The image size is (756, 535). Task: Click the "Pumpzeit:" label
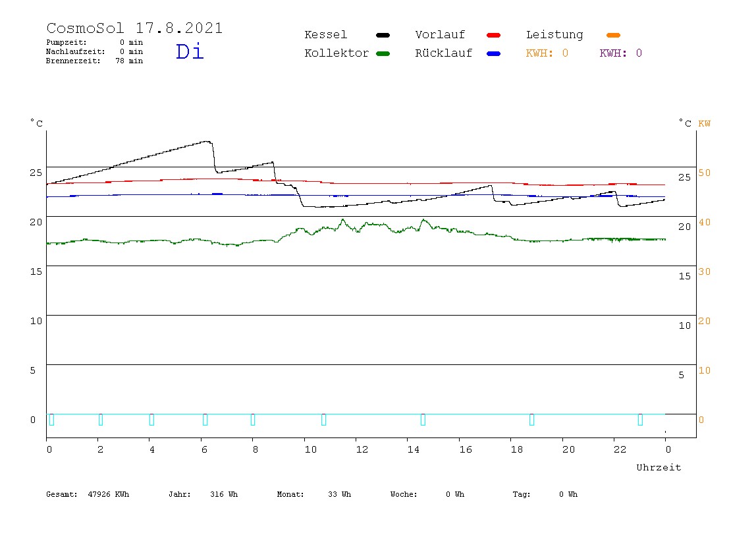pyautogui.click(x=67, y=42)
